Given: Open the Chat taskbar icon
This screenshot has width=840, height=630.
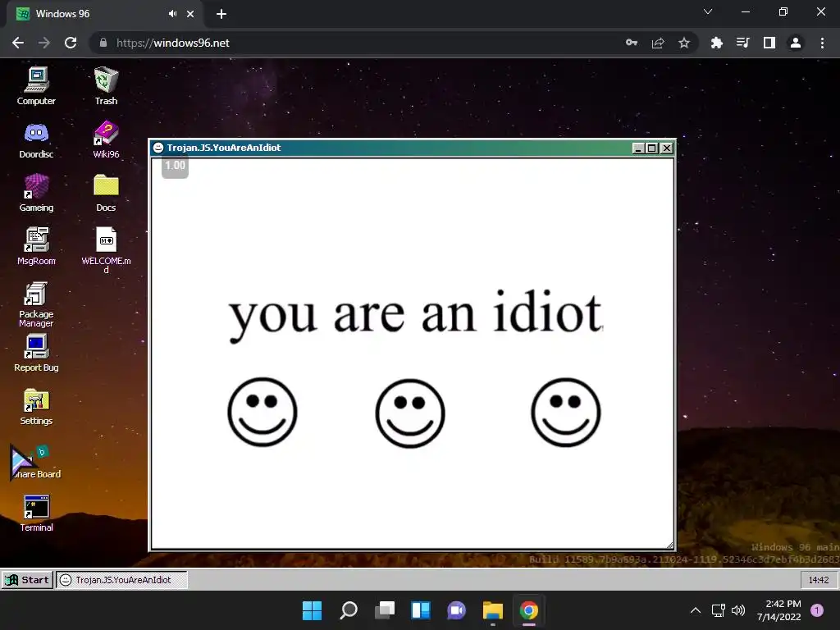Looking at the screenshot, I should pyautogui.click(x=456, y=610).
